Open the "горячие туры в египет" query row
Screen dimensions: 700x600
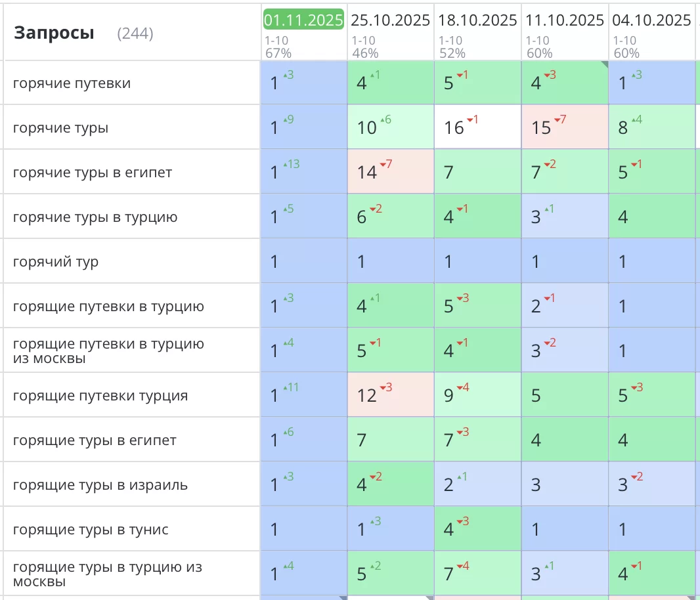coord(92,173)
